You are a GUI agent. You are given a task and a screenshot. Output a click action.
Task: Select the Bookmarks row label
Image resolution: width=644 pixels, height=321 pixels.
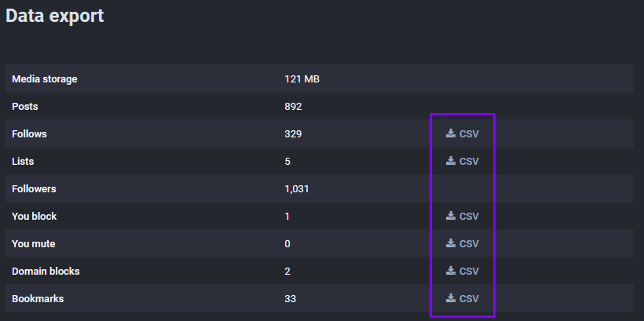coord(38,299)
